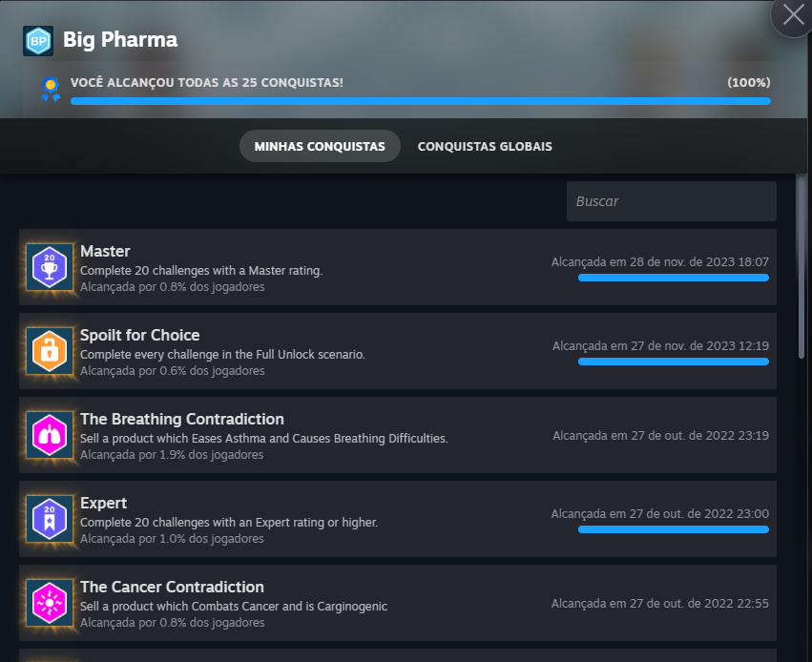
Task: Select the Master achievement title
Action: click(105, 252)
